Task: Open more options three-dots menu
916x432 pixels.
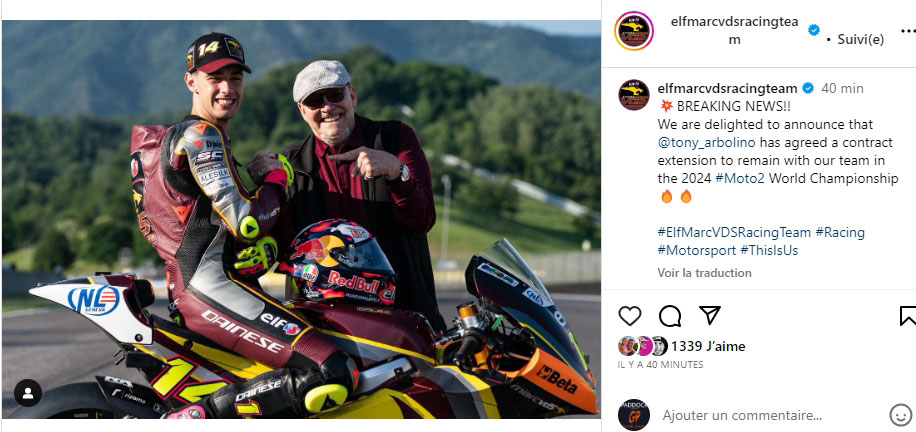Action: [x=908, y=30]
